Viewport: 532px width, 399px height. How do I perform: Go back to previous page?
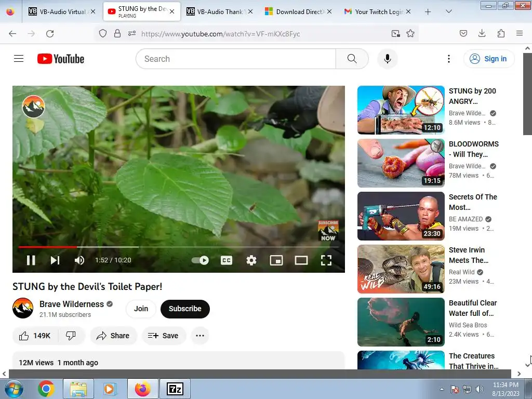click(x=12, y=34)
